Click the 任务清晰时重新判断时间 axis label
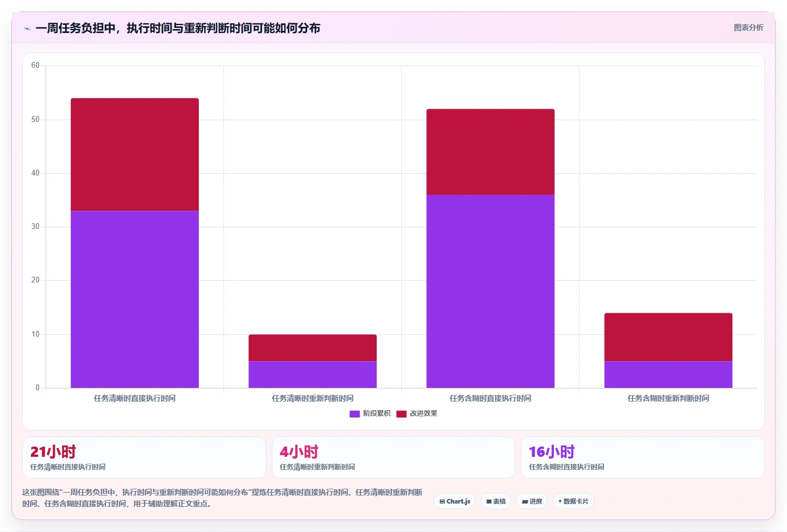Viewport: 787px width, 532px height. (312, 398)
